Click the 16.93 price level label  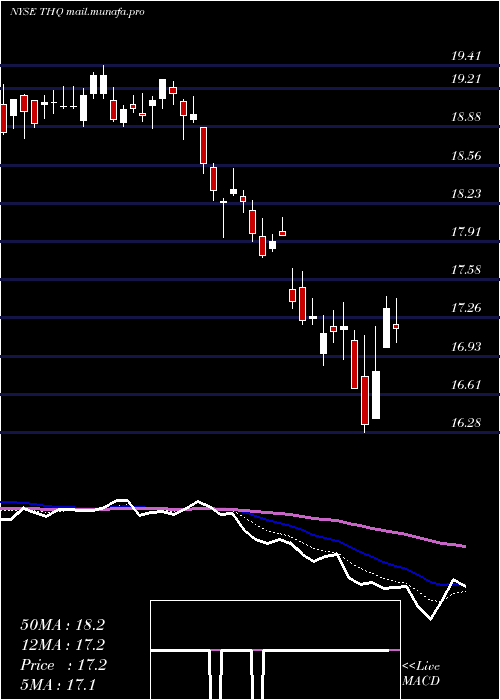[466, 346]
